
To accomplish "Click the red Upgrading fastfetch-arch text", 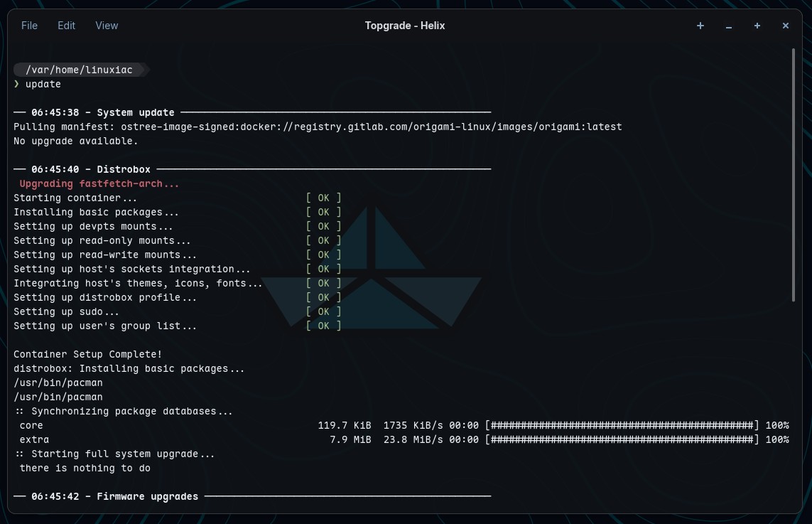I will 99,183.
